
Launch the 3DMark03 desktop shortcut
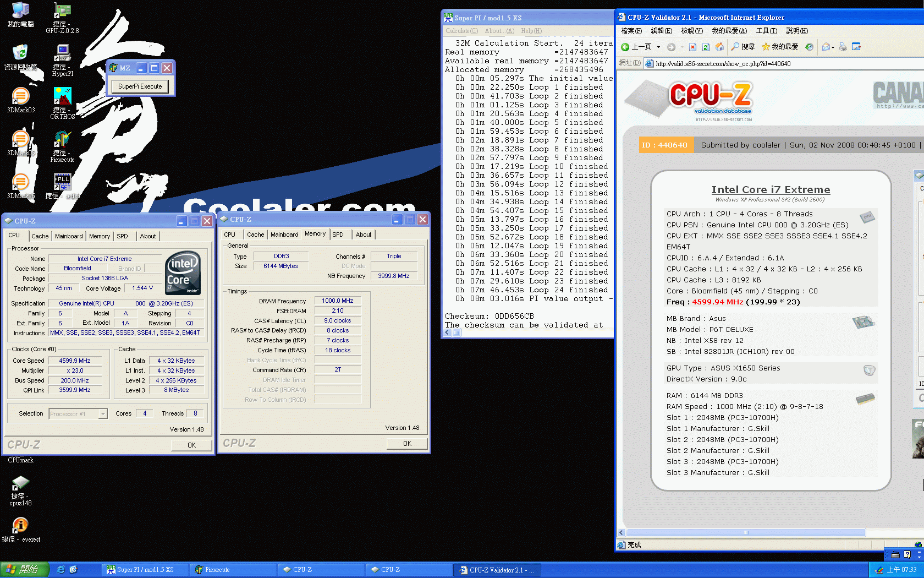click(x=20, y=101)
